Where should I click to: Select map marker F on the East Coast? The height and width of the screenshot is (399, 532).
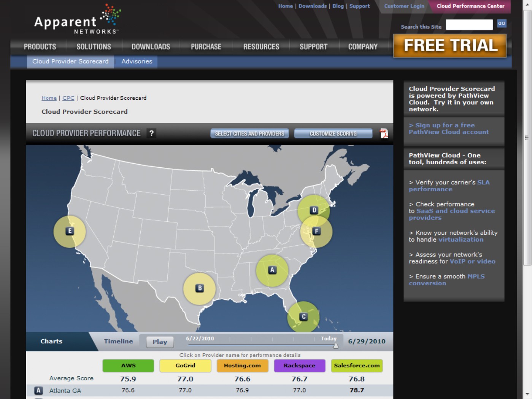click(x=316, y=231)
